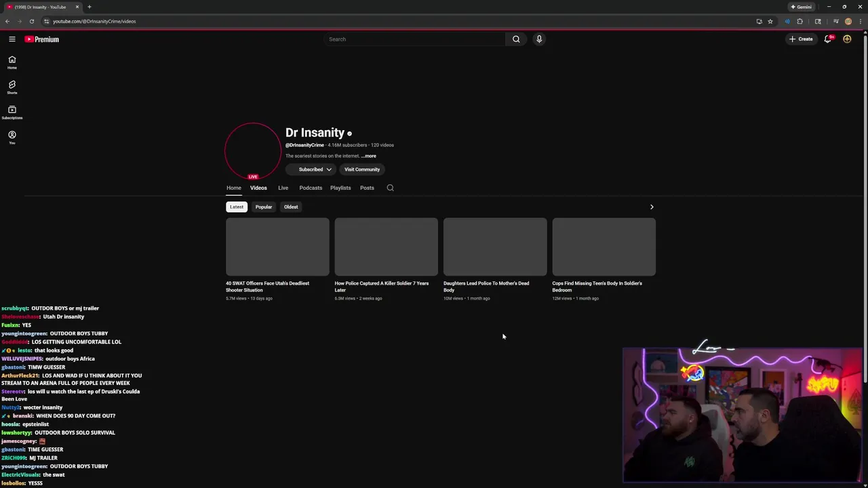This screenshot has width=868, height=488.
Task: Click the next arrow beside sort chips
Action: click(652, 207)
